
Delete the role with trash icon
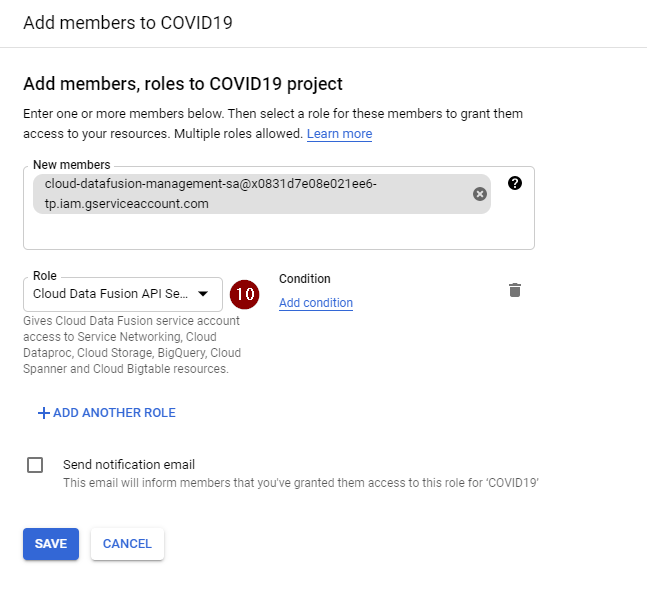coord(515,290)
